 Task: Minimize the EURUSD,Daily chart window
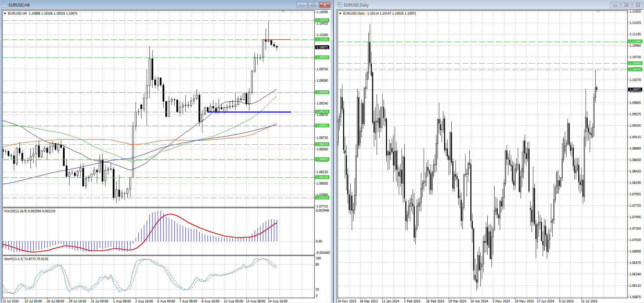[x=615, y=5]
